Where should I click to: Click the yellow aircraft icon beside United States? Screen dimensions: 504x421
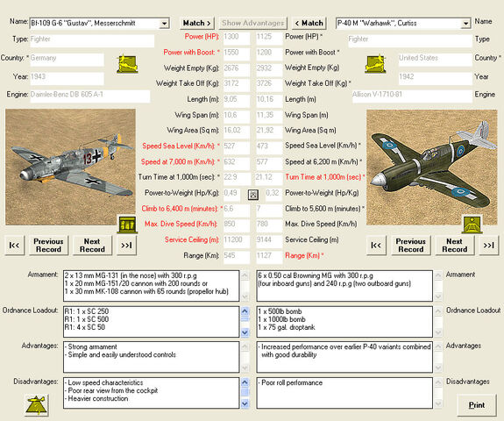(375, 64)
